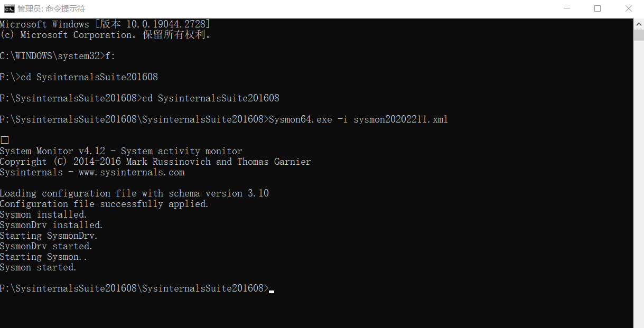Click the scrollbar up arrow
The width and height of the screenshot is (644, 328).
[x=638, y=23]
